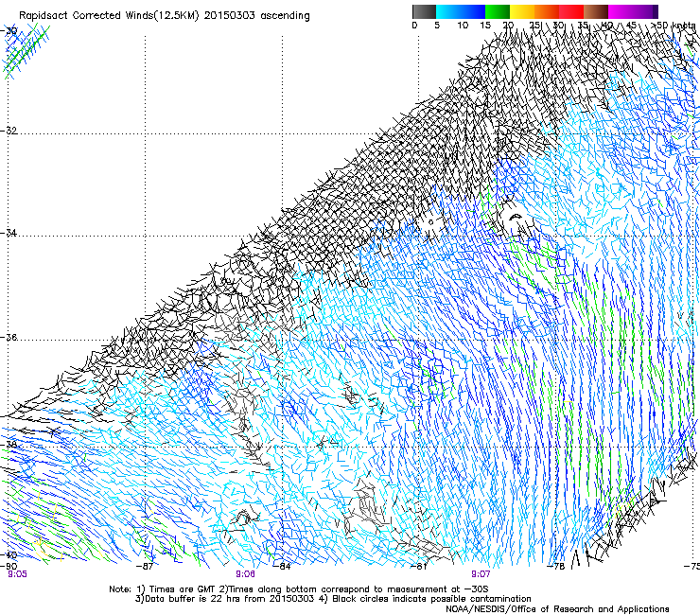Click the 'Data buffer is 22 hrs' note line
700x615 pixels.
tap(333, 599)
